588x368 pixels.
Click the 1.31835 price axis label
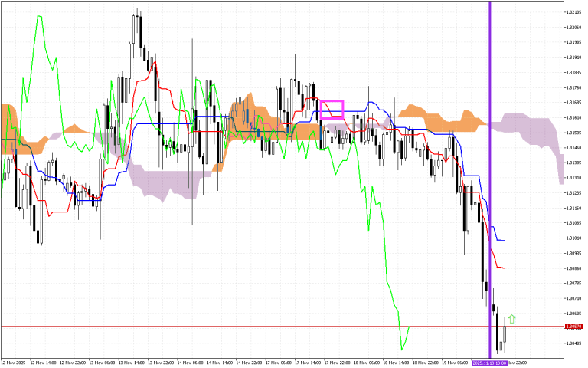[x=573, y=73]
